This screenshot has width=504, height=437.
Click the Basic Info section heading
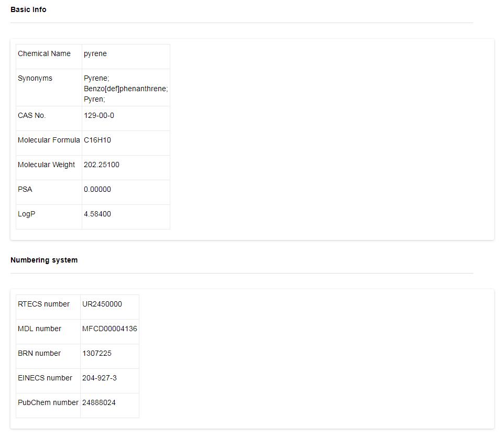(28, 9)
